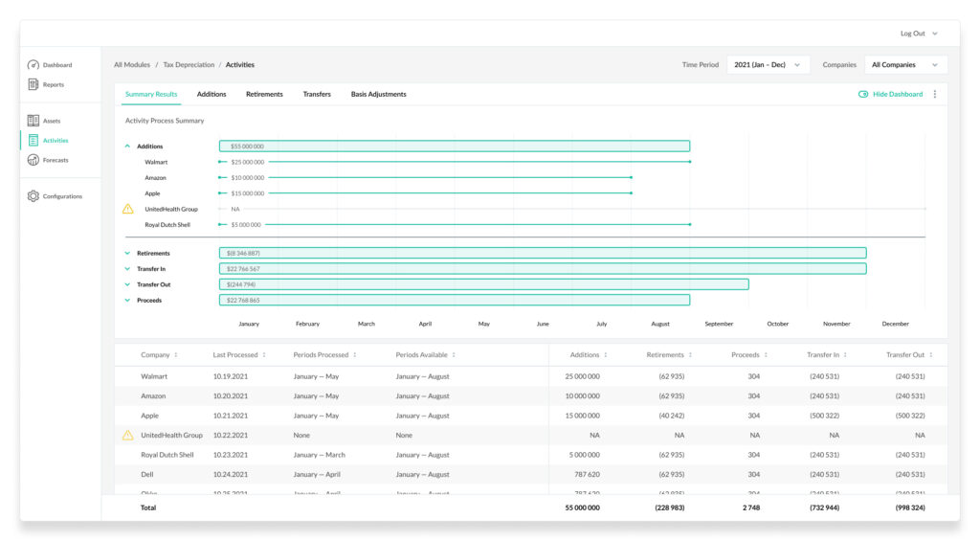This screenshot has width=980, height=541.
Task: Switch to the Basis Adjustments tab
Action: (x=378, y=95)
